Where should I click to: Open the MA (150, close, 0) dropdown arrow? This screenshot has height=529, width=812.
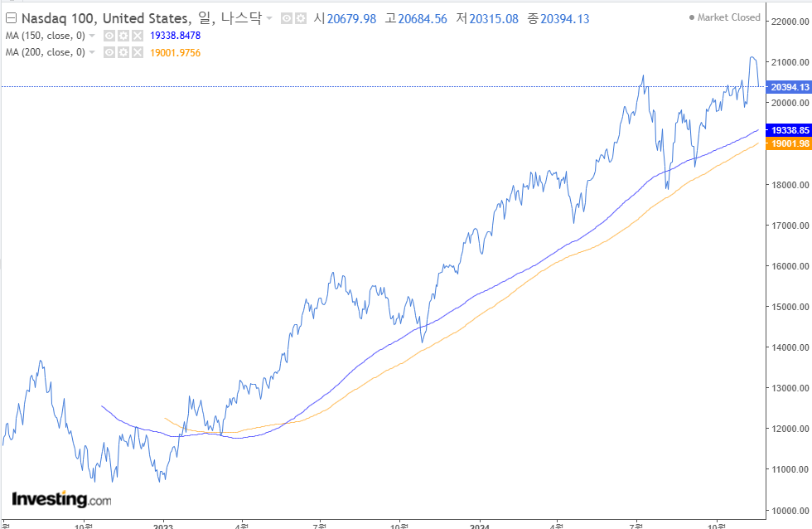coord(92,36)
